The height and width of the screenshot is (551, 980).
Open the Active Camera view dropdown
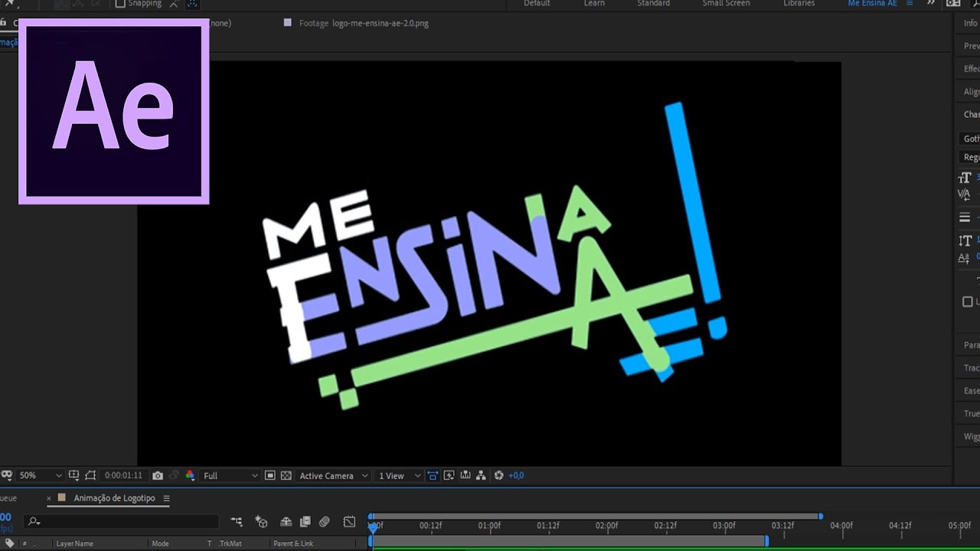pos(334,475)
